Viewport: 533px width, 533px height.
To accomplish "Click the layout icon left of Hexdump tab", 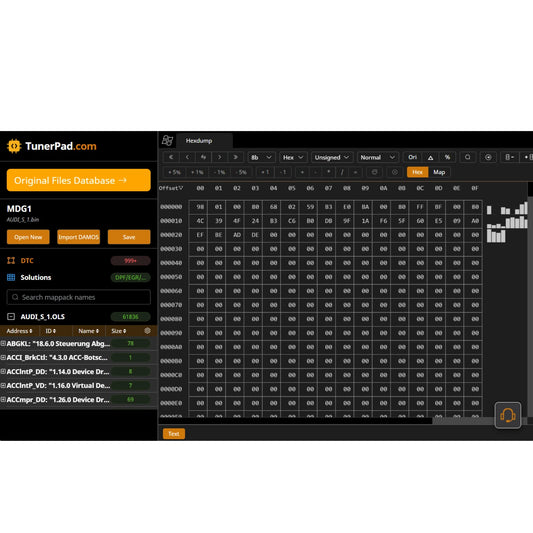I will click(x=167, y=140).
